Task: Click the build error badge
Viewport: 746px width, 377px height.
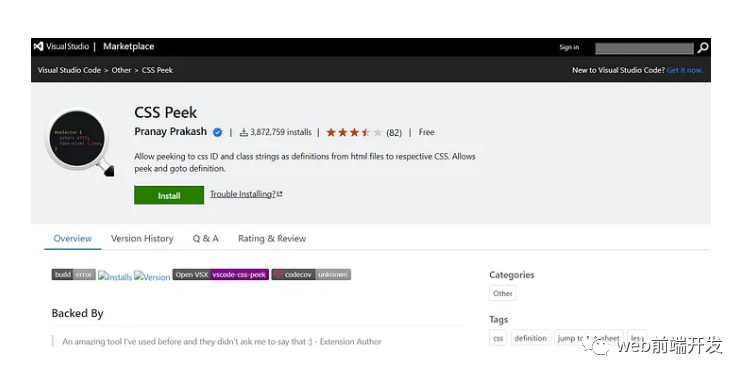Action: (x=74, y=275)
